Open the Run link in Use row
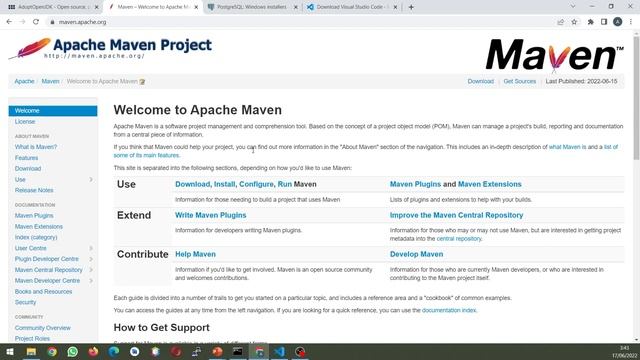Image resolution: width=640 pixels, height=360 pixels. point(284,184)
